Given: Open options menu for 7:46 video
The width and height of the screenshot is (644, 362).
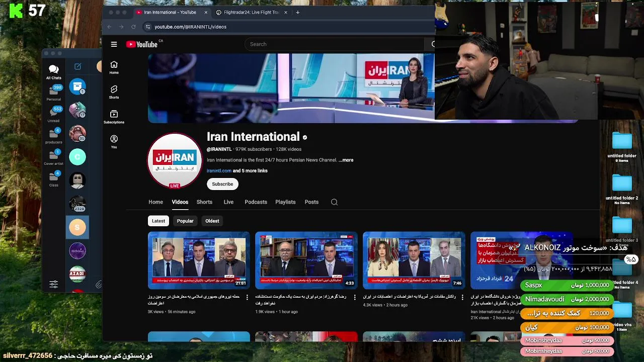Looking at the screenshot, I should (x=462, y=298).
